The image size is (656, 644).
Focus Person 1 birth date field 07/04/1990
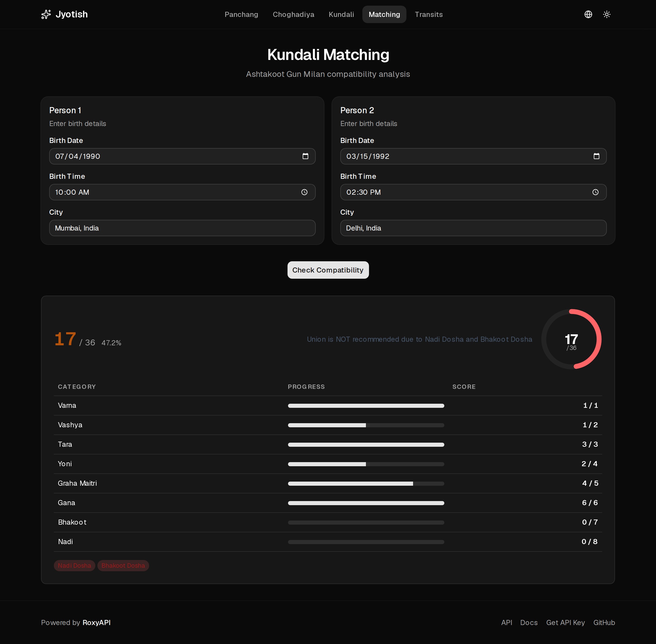click(182, 156)
